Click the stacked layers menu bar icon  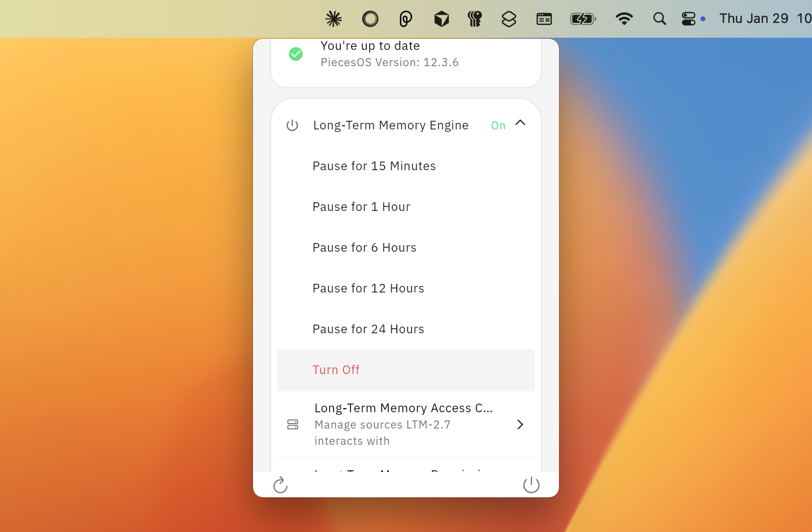click(x=509, y=19)
